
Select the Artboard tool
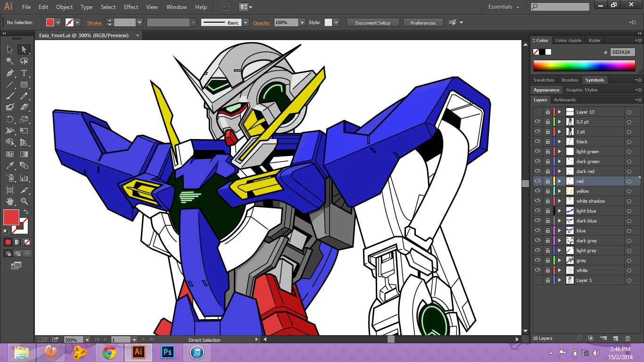pyautogui.click(x=10, y=190)
